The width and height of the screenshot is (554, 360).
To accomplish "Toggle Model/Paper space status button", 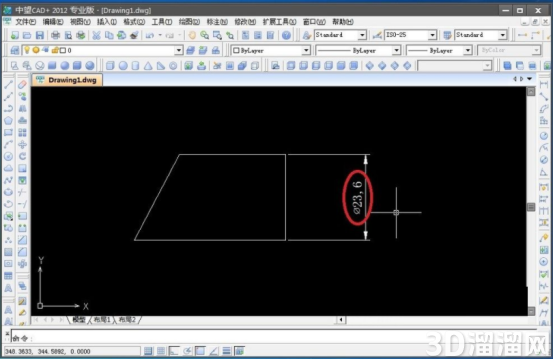I will point(240,351).
